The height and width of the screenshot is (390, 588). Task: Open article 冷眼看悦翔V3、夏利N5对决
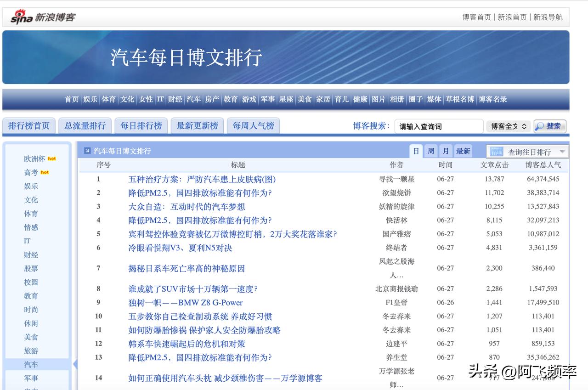coord(180,248)
